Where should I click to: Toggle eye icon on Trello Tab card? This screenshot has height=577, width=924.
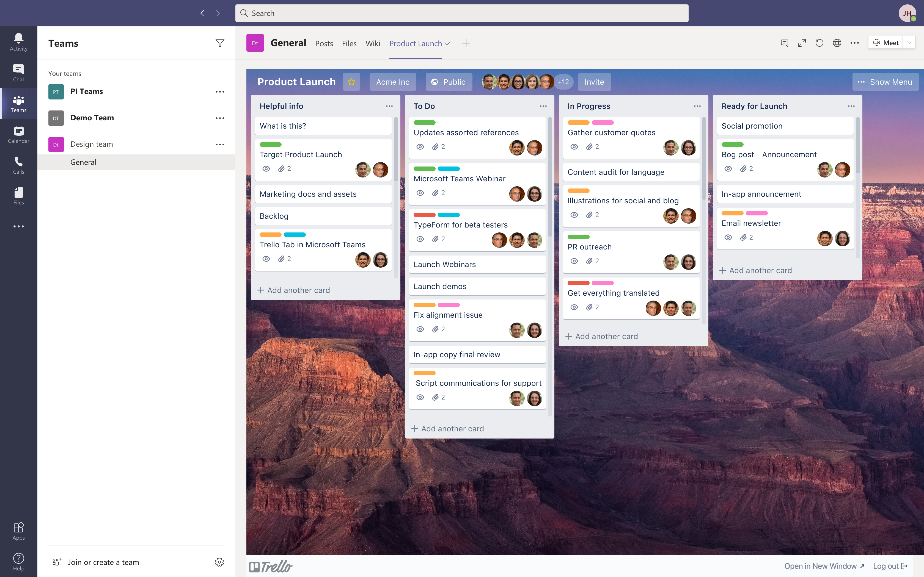click(x=266, y=259)
